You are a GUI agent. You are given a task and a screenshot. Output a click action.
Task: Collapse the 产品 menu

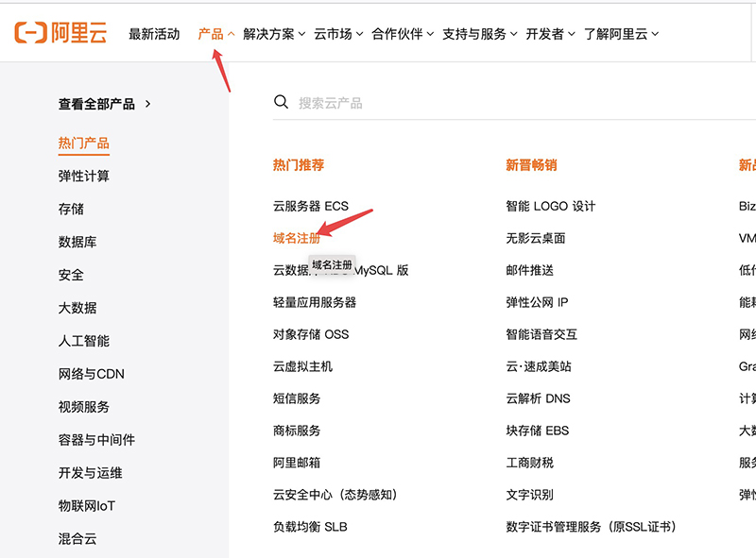pos(216,34)
